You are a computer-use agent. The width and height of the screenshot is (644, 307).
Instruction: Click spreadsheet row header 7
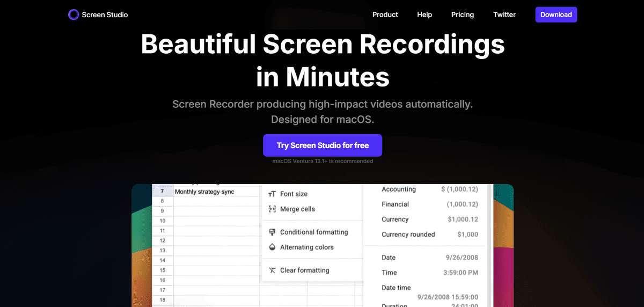163,191
